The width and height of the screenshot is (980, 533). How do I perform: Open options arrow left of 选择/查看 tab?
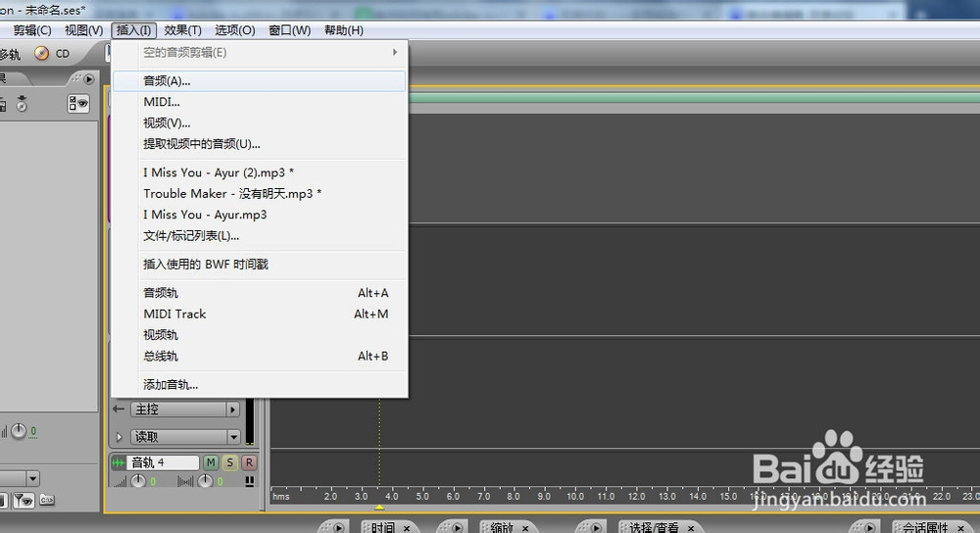596,528
